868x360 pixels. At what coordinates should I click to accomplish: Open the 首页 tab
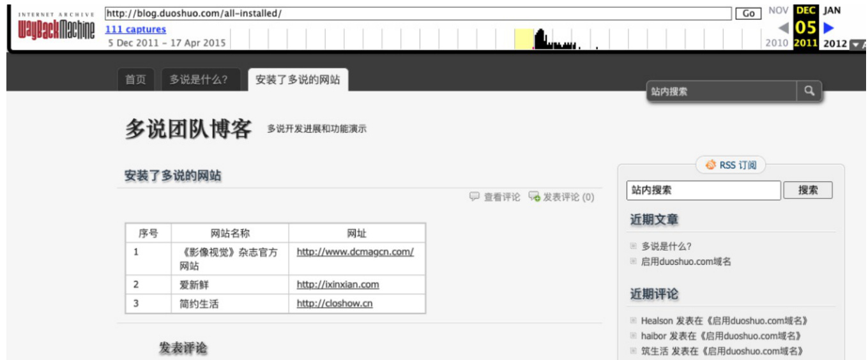[135, 80]
